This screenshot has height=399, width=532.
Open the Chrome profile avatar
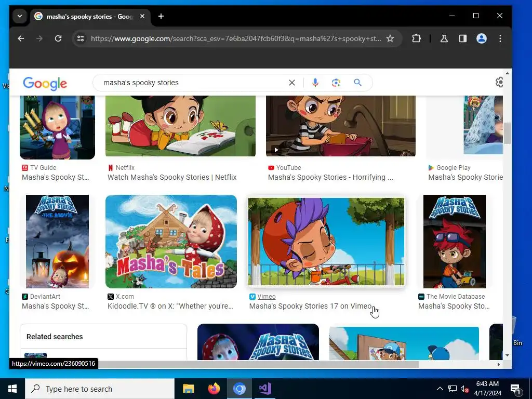click(482, 38)
